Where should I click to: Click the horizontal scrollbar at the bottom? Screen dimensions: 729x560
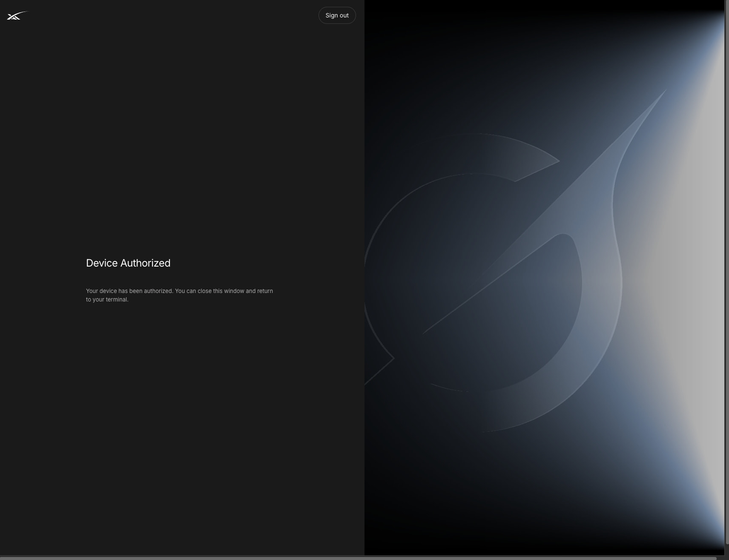tap(358, 558)
